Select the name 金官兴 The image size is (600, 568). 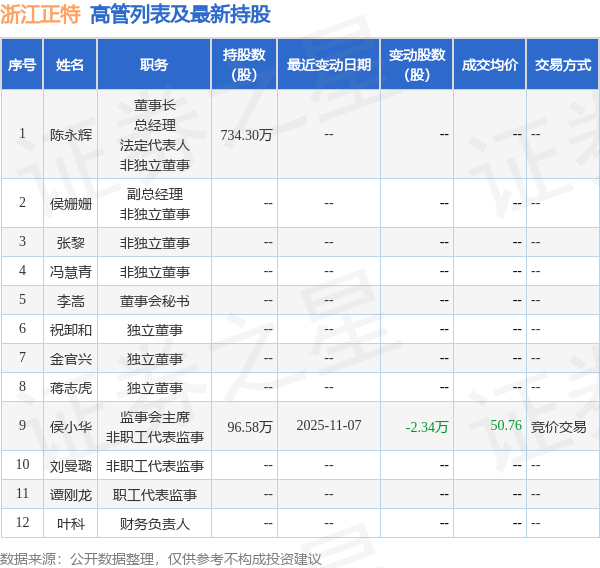71,359
